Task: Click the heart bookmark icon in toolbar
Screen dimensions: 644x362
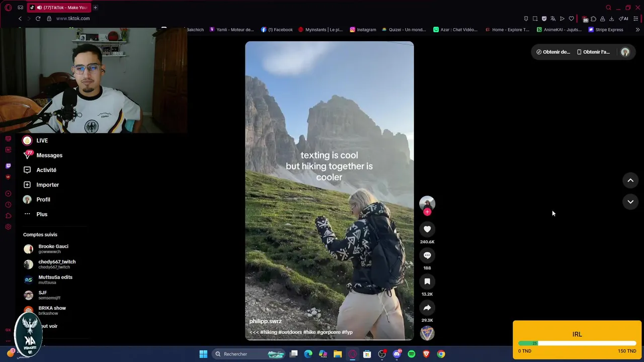Action: (571, 19)
